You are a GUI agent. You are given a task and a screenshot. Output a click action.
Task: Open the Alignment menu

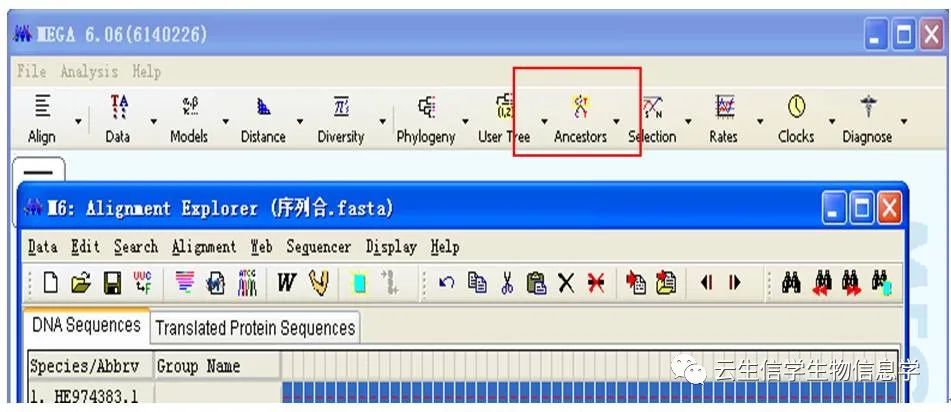tap(204, 247)
